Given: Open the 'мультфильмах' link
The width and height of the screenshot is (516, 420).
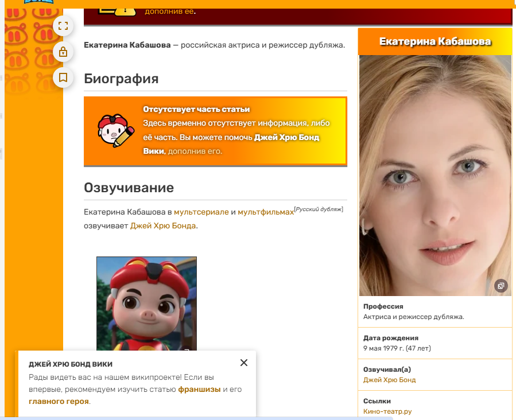Looking at the screenshot, I should click(266, 212).
